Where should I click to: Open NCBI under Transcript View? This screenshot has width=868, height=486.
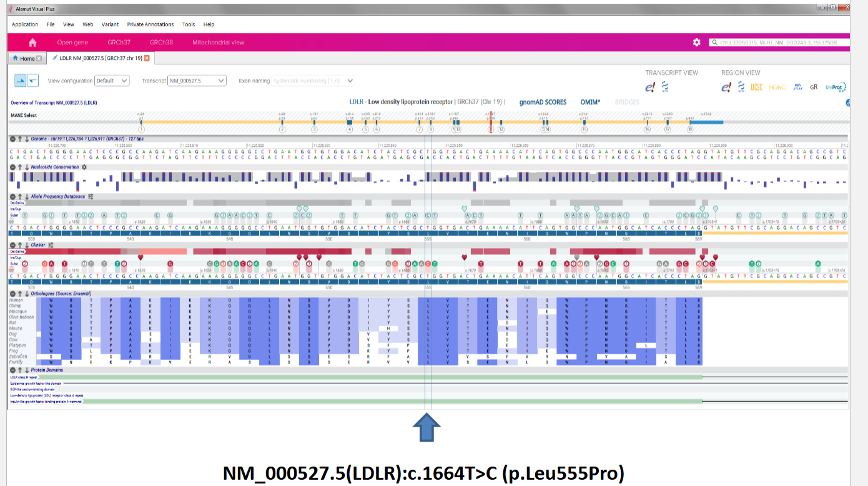[666, 87]
